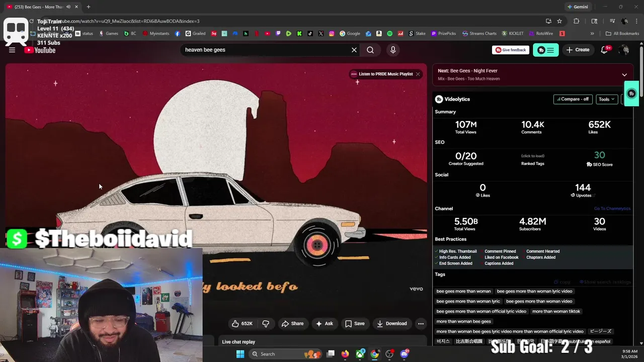
Task: Go to the YouTube home logo
Action: [40, 50]
